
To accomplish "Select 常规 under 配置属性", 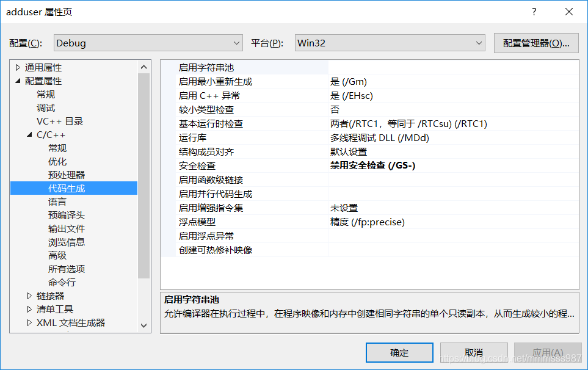I will click(46, 95).
